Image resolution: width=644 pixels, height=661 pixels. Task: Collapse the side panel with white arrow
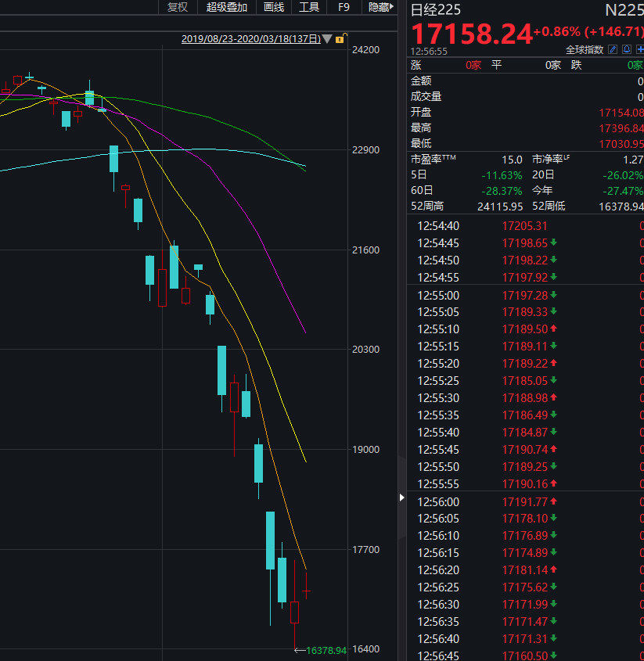click(x=402, y=498)
